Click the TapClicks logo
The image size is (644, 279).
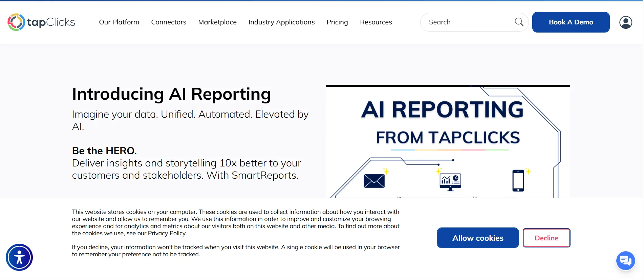coord(41,22)
